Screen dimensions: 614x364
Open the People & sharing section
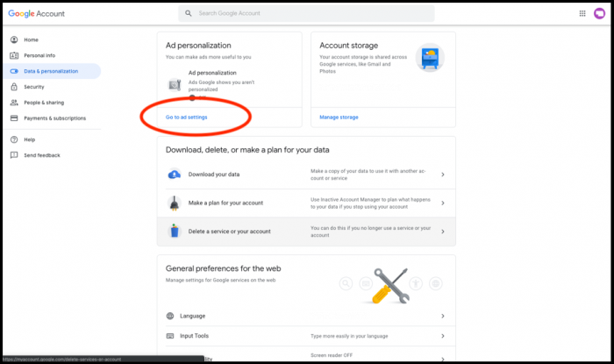click(x=52, y=103)
